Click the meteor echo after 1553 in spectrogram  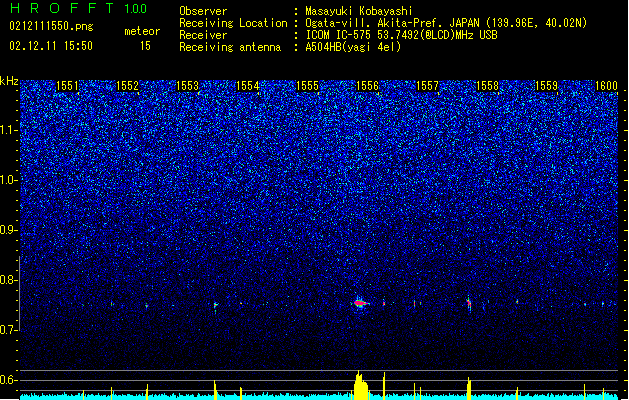pyautogui.click(x=216, y=306)
